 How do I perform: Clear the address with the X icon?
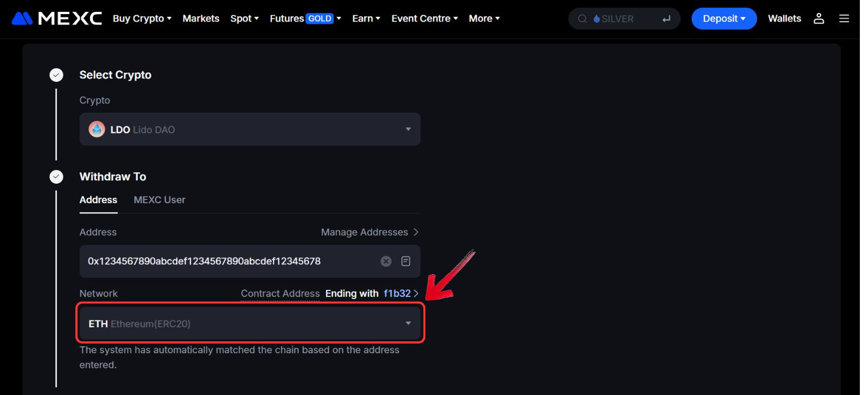point(386,261)
